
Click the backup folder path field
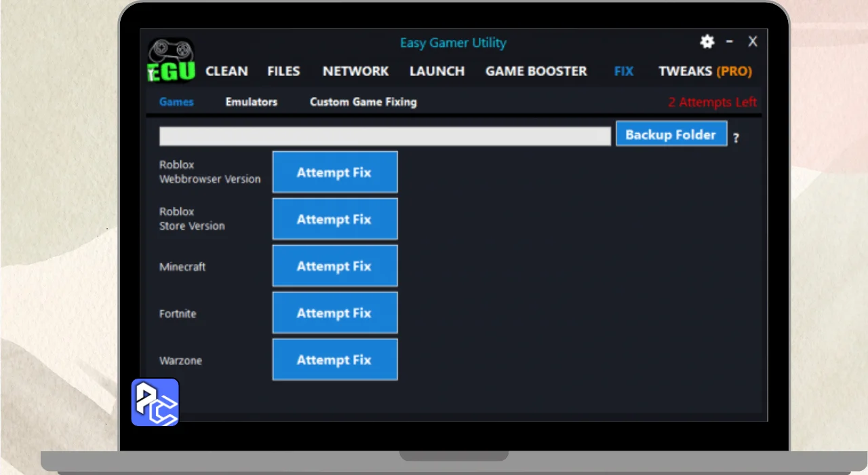(x=385, y=136)
